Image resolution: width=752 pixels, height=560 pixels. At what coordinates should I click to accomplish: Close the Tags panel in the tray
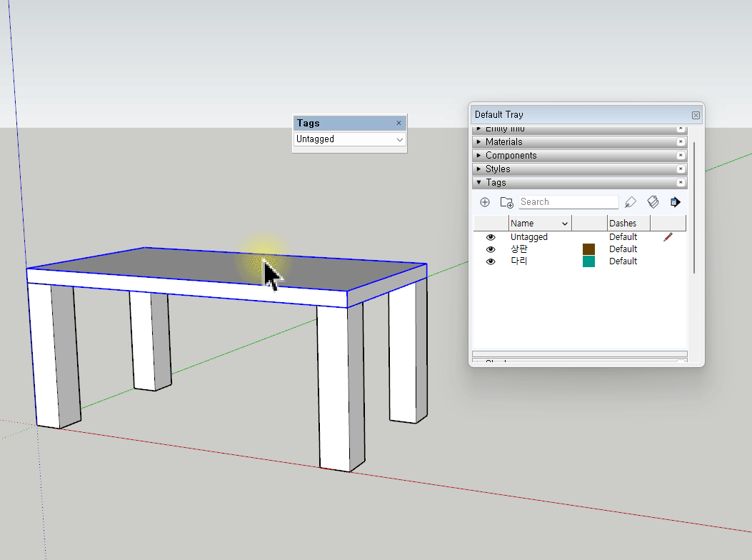tap(680, 182)
